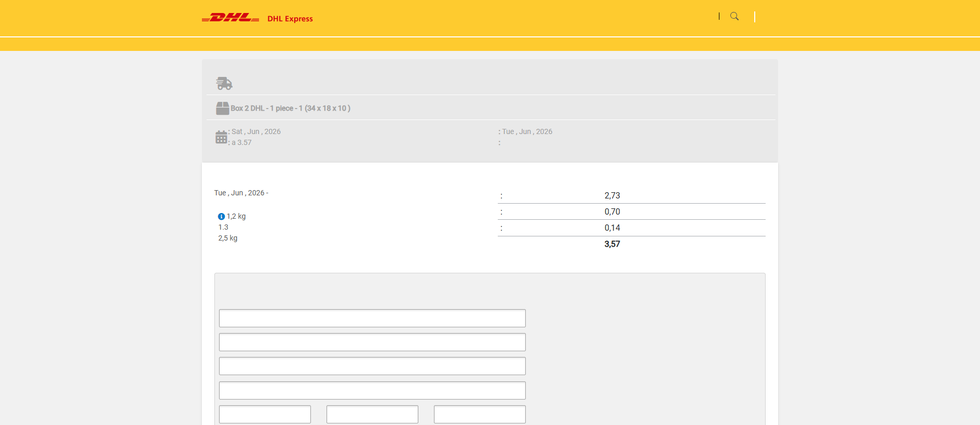This screenshot has width=980, height=425.
Task: Focus the middle short input field
Action: (372, 414)
